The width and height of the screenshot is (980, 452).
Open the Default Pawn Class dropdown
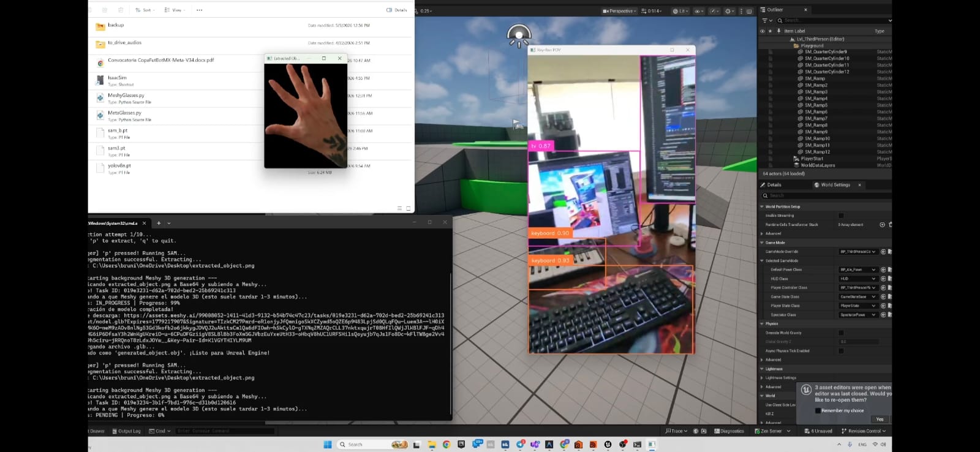858,269
